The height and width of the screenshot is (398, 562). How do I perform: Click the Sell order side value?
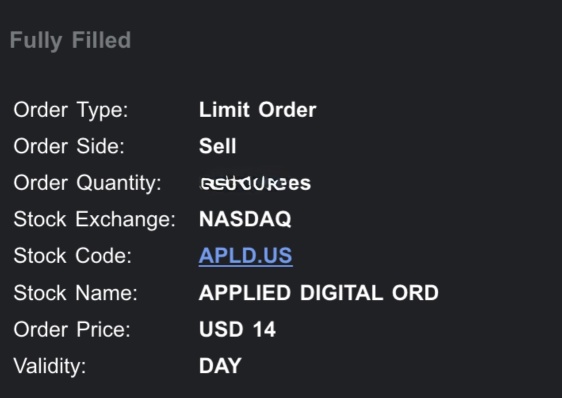coord(217,146)
